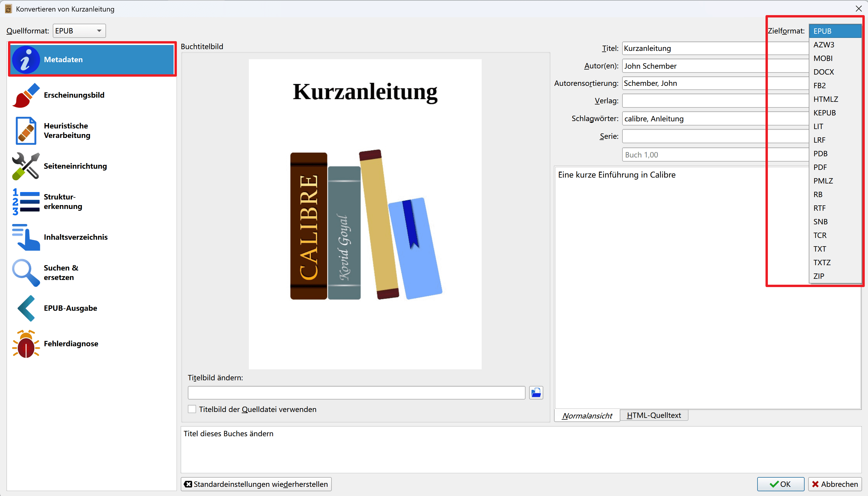Click the Strukturerkennung numbered list icon
The height and width of the screenshot is (496, 868).
pos(26,202)
